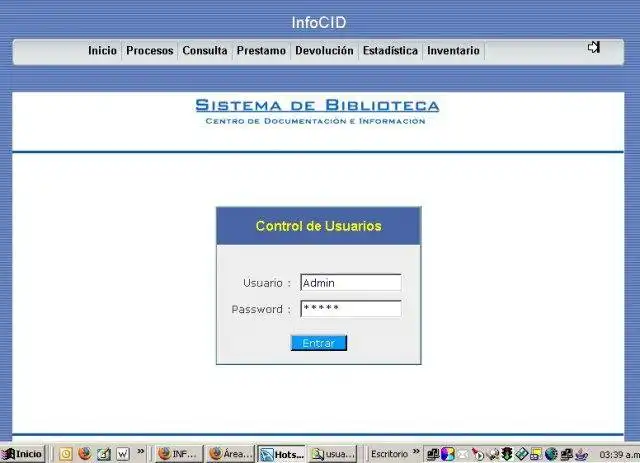Select the Estadística menu item

390,51
